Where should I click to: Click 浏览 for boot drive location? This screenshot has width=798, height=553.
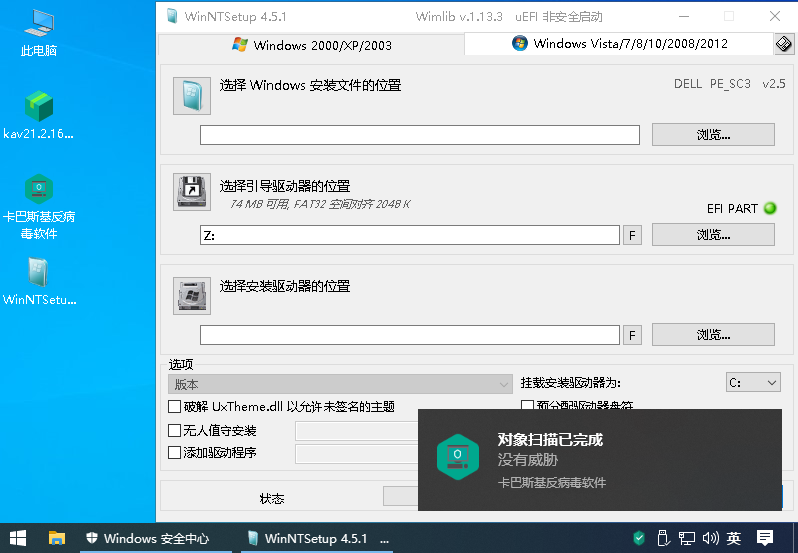pos(713,235)
